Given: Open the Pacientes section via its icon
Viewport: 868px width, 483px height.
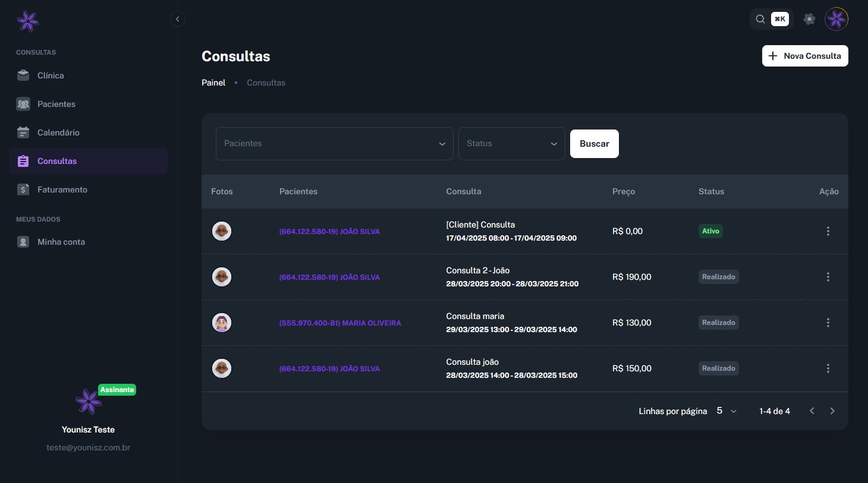Looking at the screenshot, I should pyautogui.click(x=23, y=104).
